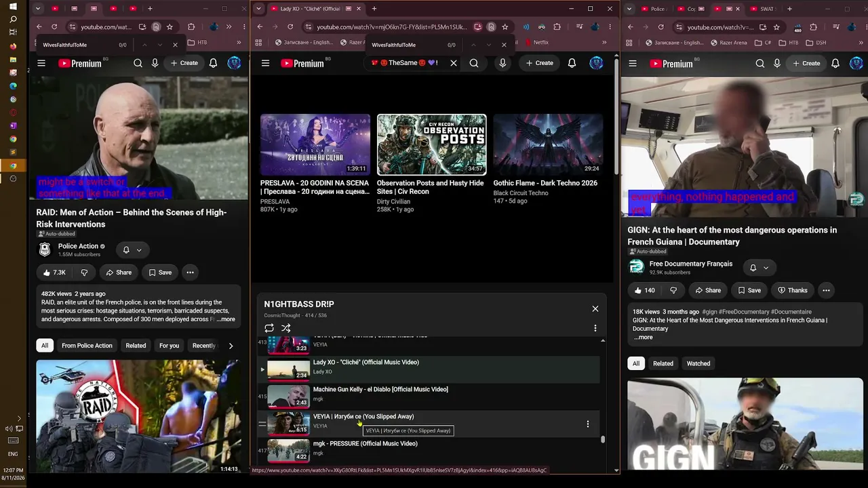This screenshot has height=488, width=868.
Task: Click the address bar in the right browser
Action: click(720, 27)
